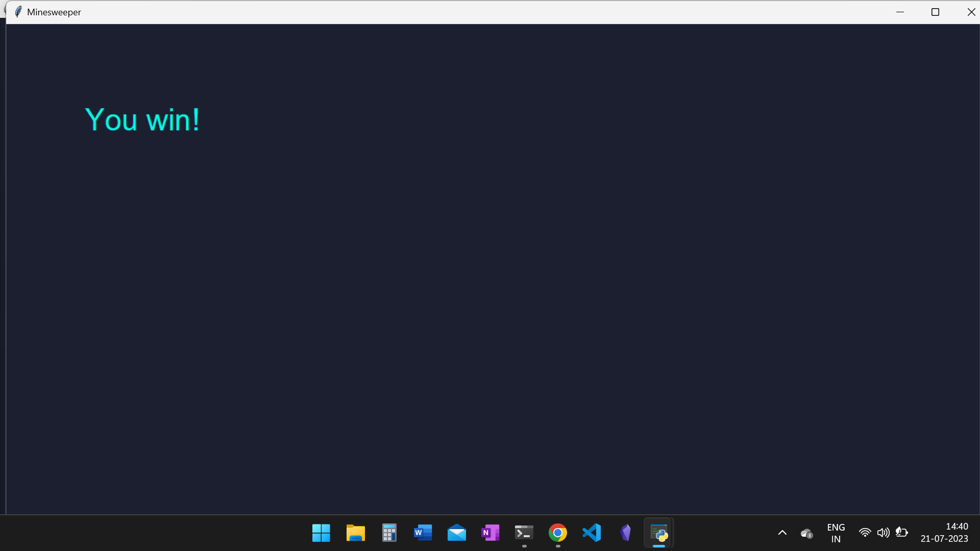Image resolution: width=980 pixels, height=551 pixels.
Task: Launch Visual Studio Code
Action: point(591,533)
